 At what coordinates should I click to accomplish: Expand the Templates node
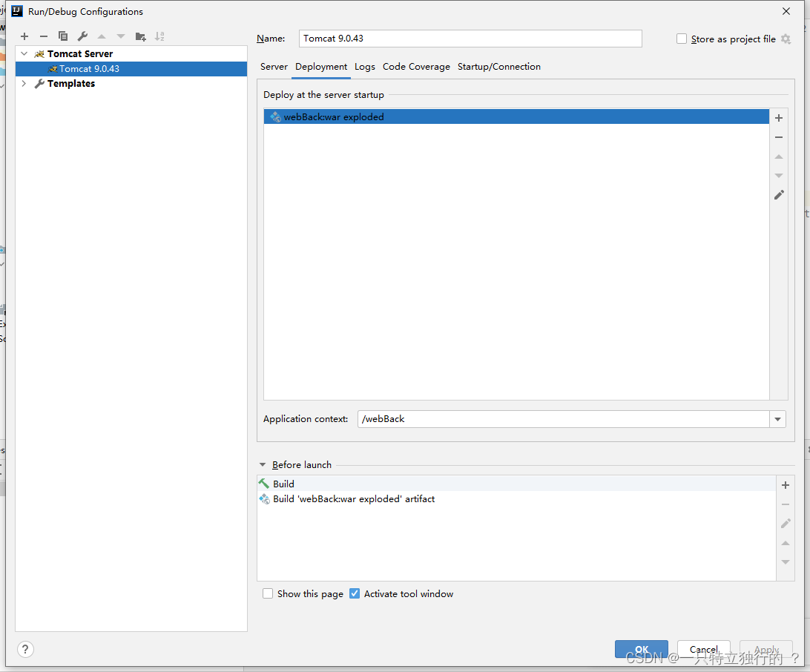pyautogui.click(x=24, y=83)
